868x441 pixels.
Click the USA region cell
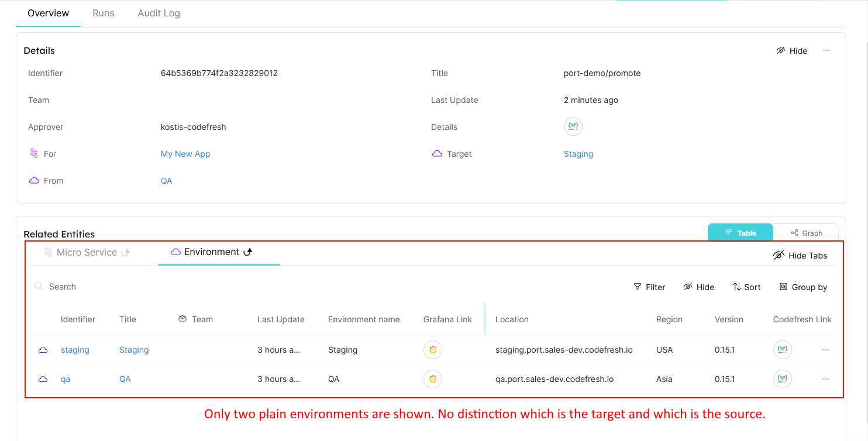pos(664,350)
